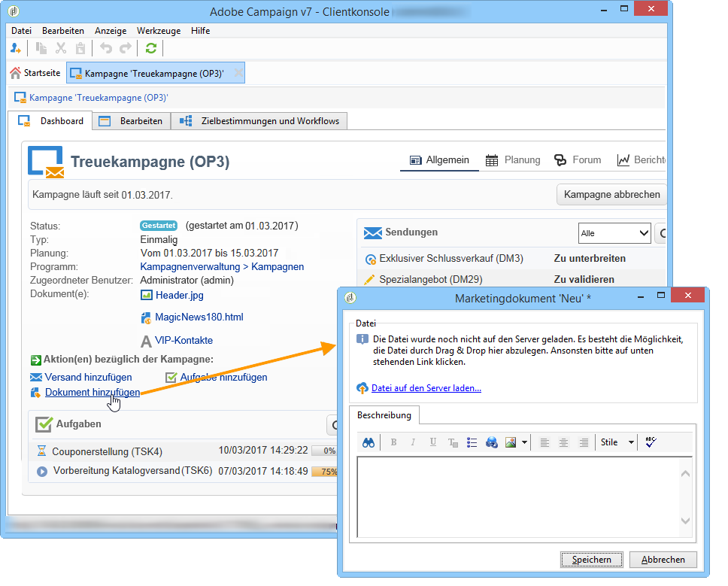728x586 pixels.
Task: Click the Startseite home icon
Action: (15, 73)
